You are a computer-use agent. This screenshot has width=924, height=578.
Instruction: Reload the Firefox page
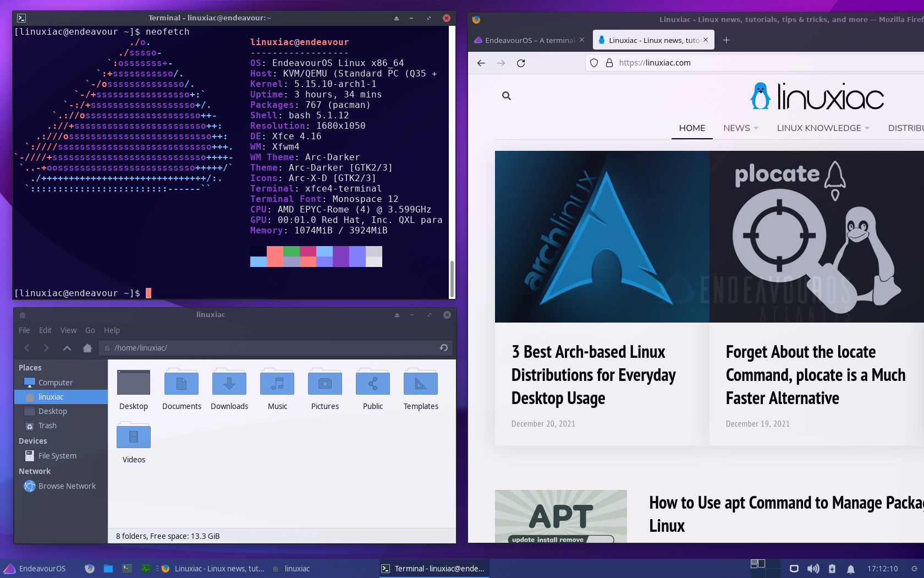521,63
